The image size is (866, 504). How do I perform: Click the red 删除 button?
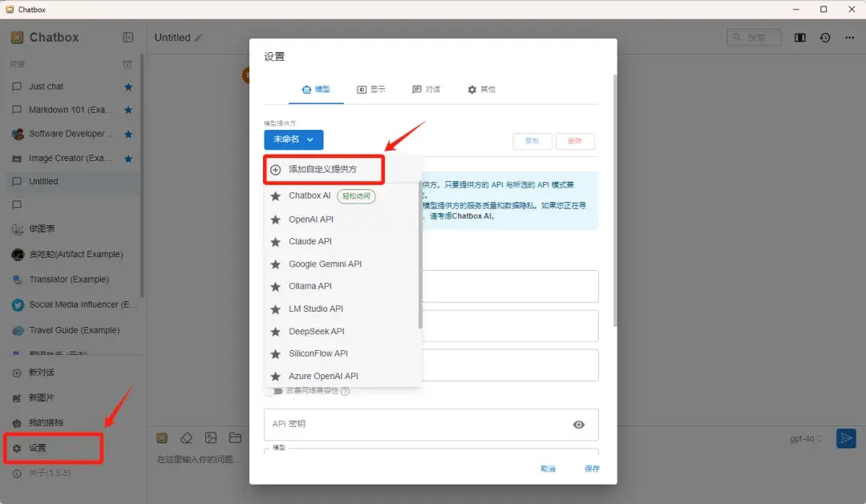point(575,141)
